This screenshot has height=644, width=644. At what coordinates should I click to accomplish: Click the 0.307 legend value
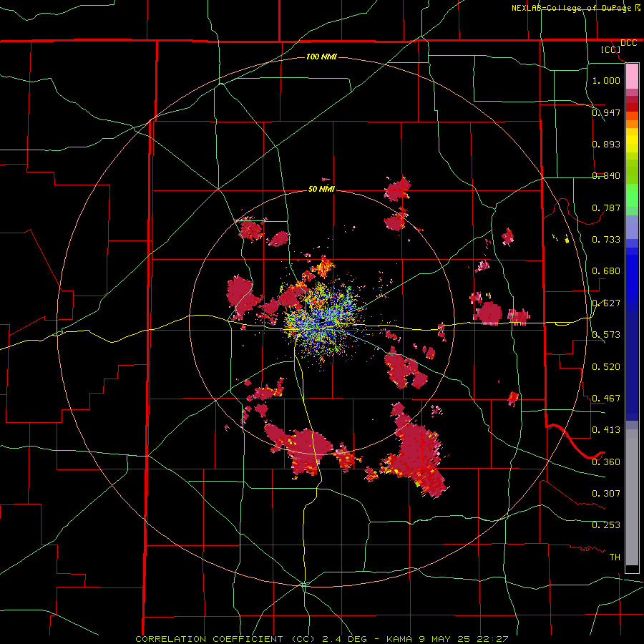pos(606,493)
